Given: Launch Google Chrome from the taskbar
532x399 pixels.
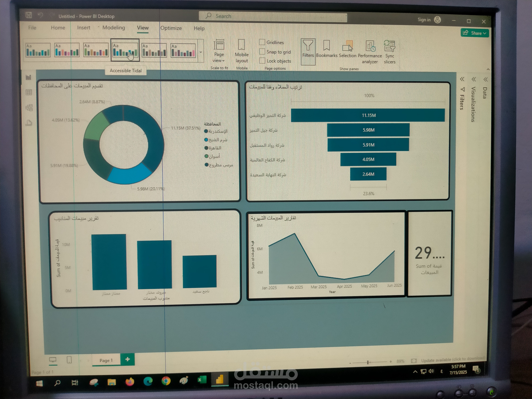Looking at the screenshot, I should click(166, 381).
